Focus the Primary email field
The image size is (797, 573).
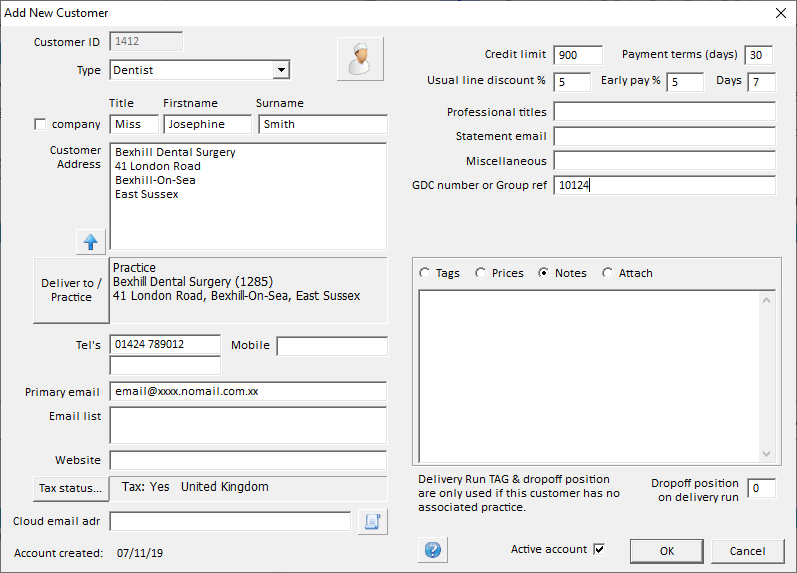[x=247, y=391]
